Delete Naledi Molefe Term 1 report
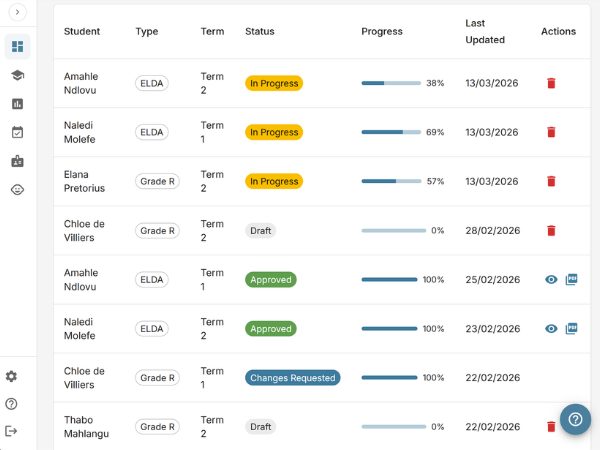Image resolution: width=600 pixels, height=450 pixels. pyautogui.click(x=551, y=132)
